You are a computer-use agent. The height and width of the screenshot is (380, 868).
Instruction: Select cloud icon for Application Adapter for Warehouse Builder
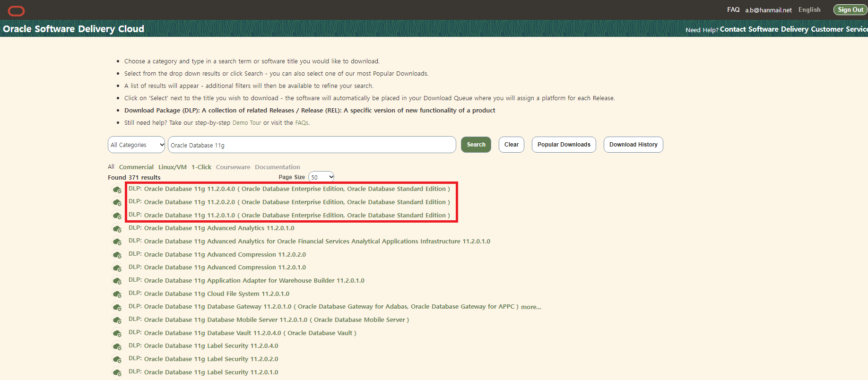[117, 281]
